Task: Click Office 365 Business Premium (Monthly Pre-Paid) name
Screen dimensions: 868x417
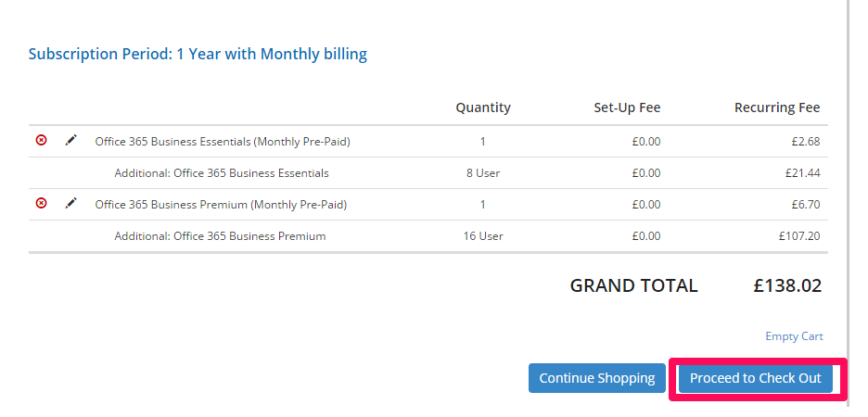Action: (x=221, y=205)
